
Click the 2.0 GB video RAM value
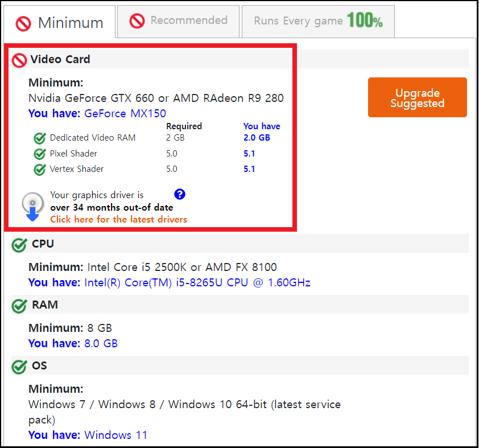pyautogui.click(x=257, y=138)
